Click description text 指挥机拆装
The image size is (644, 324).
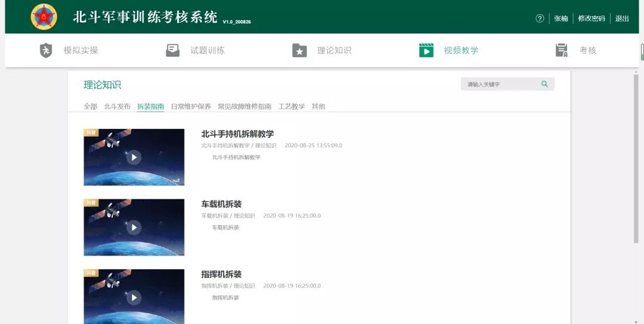coord(225,297)
